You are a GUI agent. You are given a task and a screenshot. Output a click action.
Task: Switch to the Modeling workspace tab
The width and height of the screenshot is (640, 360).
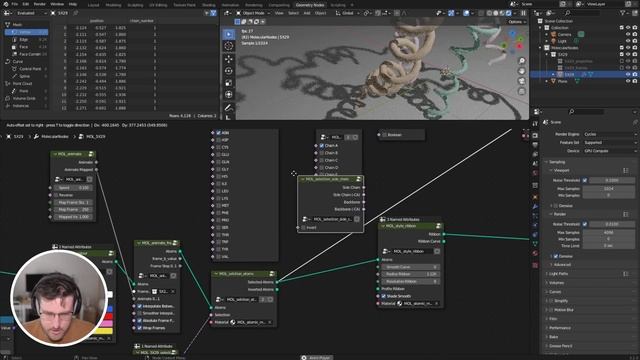click(x=113, y=5)
